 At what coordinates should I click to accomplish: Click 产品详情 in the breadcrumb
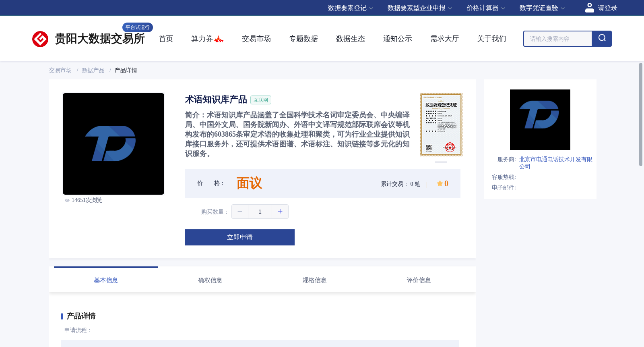[x=126, y=71]
